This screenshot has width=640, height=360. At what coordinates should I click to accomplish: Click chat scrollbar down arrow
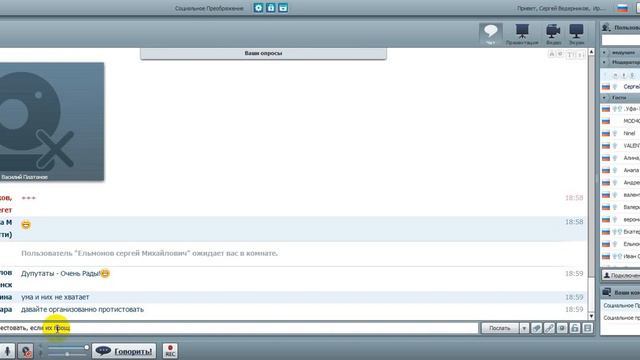[591, 316]
